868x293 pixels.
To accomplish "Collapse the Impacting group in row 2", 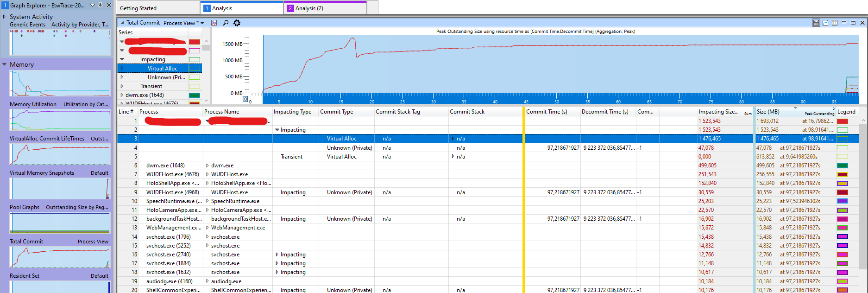I will (x=277, y=130).
